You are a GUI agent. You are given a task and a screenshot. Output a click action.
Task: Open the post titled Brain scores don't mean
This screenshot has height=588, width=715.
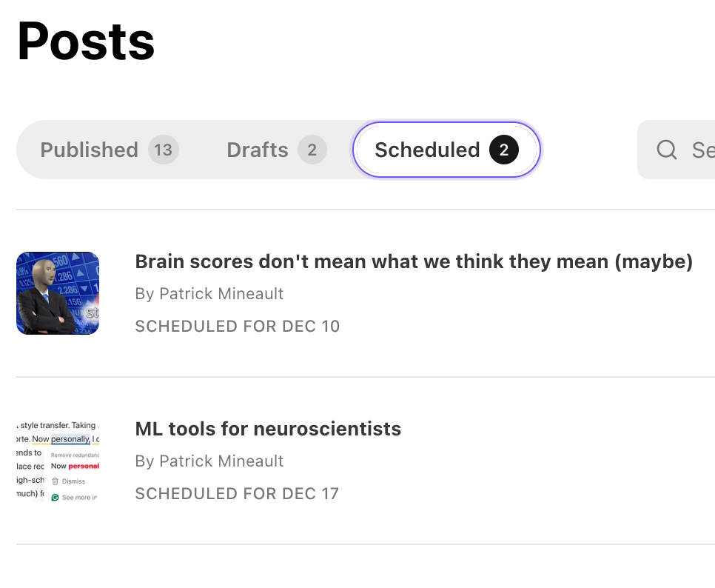[413, 261]
